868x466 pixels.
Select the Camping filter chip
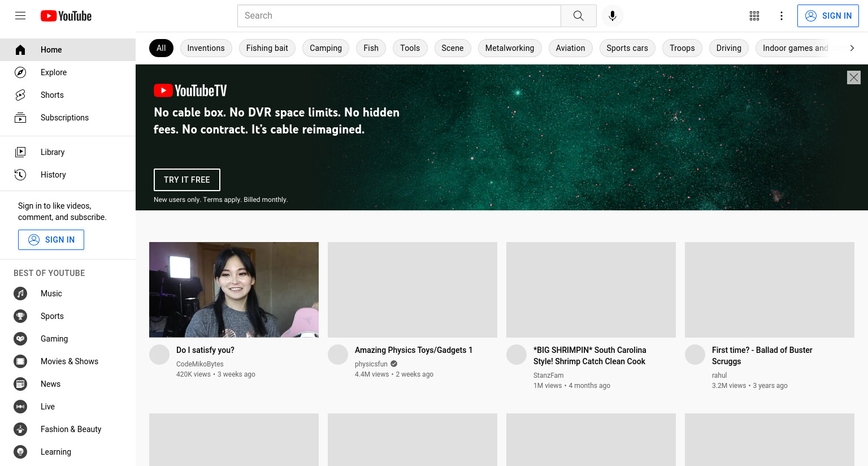pyautogui.click(x=326, y=48)
